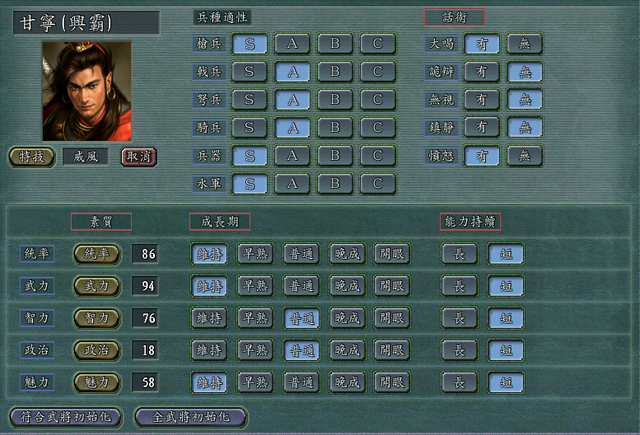Select 有 for 大喝
The image size is (640, 435).
pyautogui.click(x=482, y=44)
